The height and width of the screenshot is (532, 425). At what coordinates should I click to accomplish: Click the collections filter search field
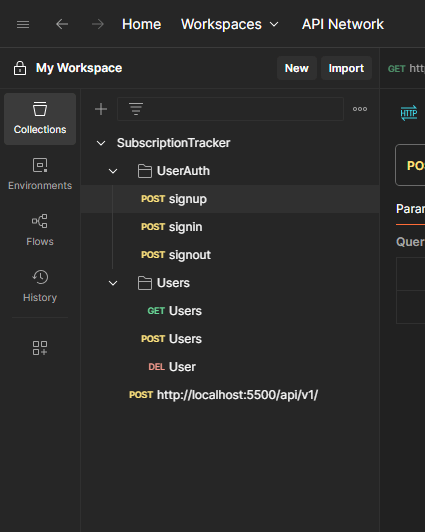point(230,109)
